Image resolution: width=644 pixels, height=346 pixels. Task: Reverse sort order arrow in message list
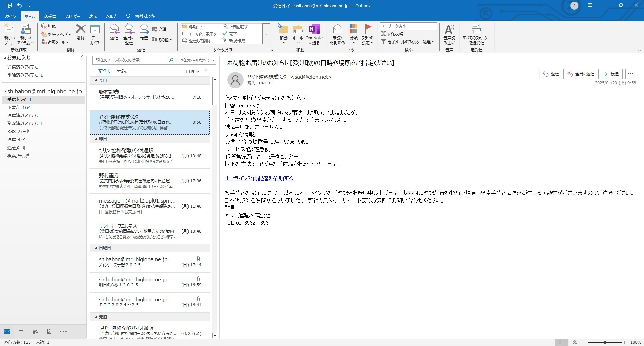coord(206,71)
